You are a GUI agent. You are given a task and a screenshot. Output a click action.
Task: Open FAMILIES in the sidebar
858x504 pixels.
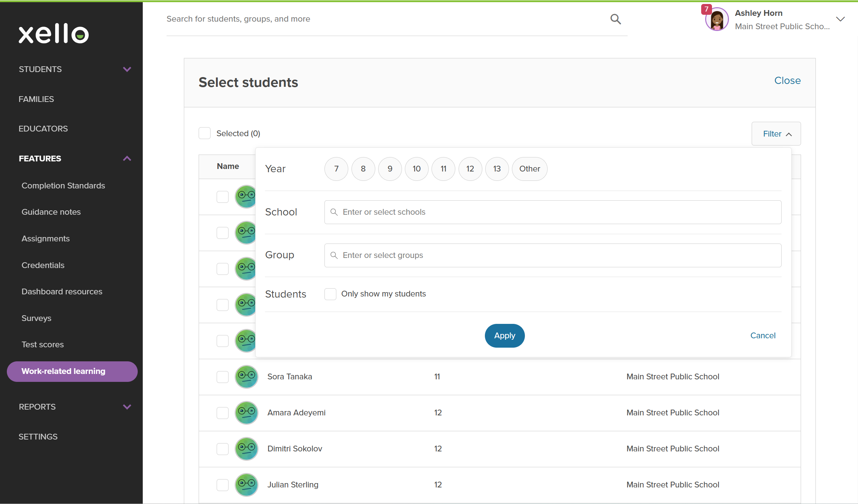(36, 99)
